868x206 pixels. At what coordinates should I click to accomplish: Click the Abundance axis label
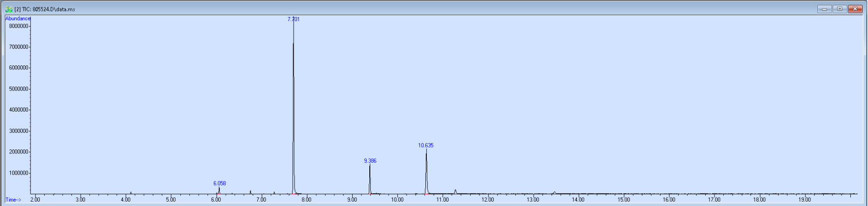[18, 19]
